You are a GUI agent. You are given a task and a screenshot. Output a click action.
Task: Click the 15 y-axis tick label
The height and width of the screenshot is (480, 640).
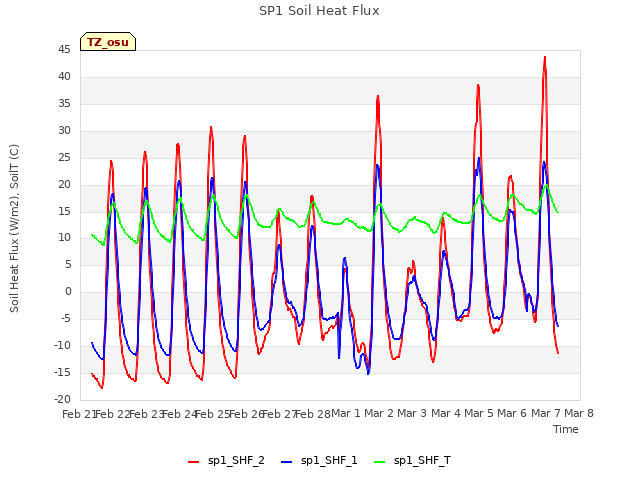[x=64, y=211]
